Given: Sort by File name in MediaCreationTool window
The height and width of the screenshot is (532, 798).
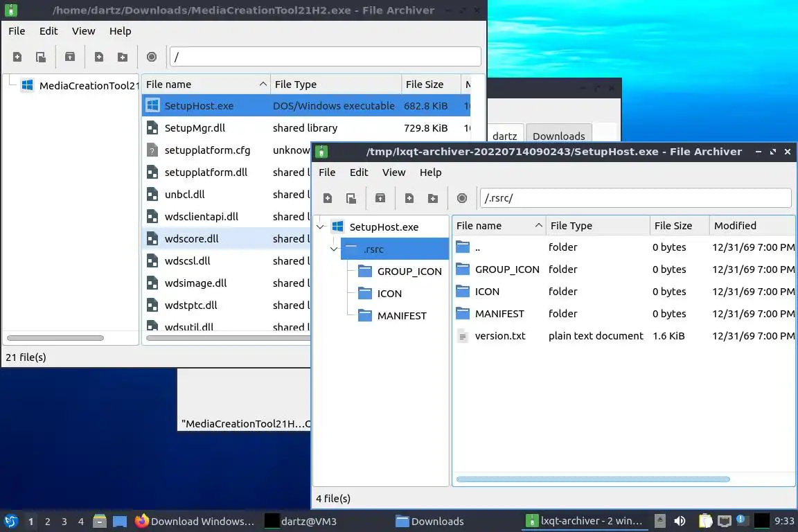Looking at the screenshot, I should tap(206, 85).
